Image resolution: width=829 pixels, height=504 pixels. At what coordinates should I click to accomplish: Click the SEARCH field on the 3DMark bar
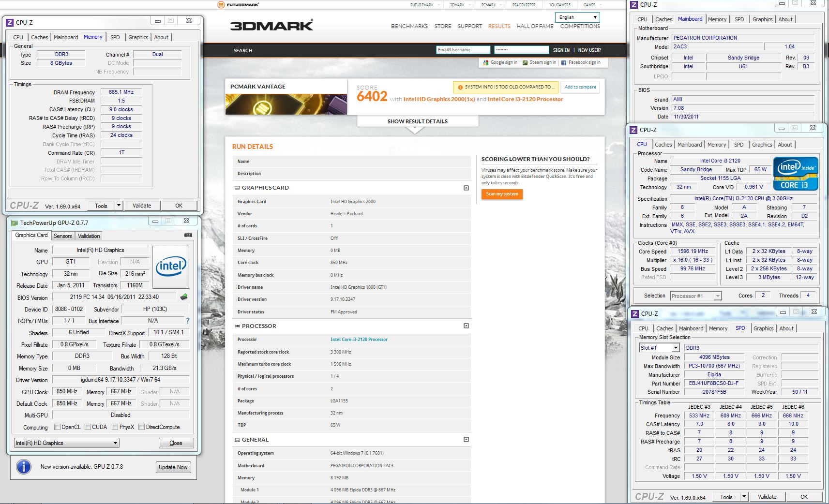(243, 50)
